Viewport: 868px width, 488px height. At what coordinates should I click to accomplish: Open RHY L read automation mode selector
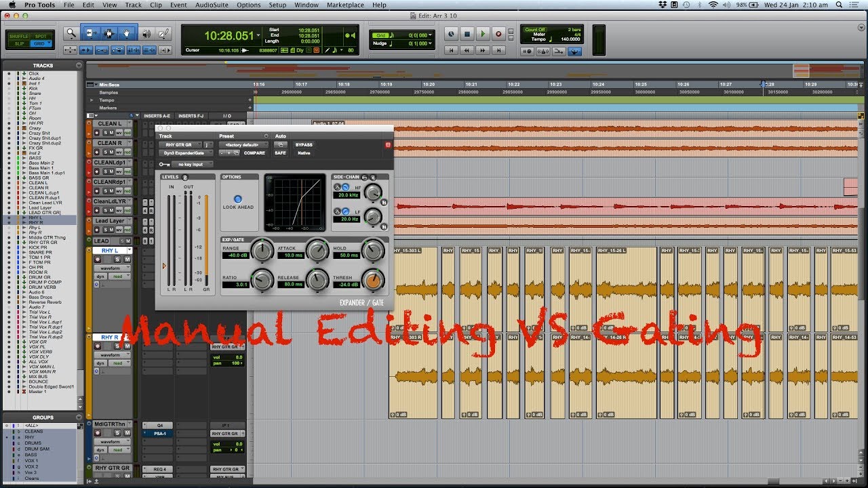point(119,277)
